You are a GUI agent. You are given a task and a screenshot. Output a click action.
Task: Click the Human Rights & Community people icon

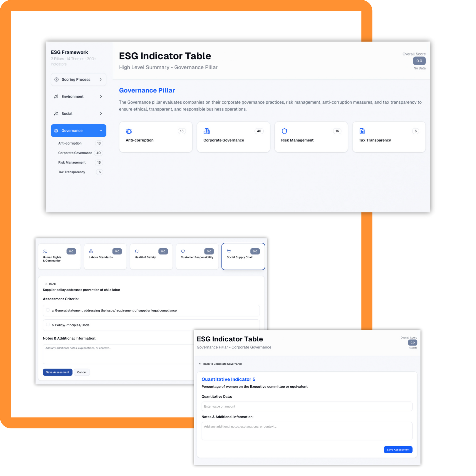pyautogui.click(x=45, y=252)
